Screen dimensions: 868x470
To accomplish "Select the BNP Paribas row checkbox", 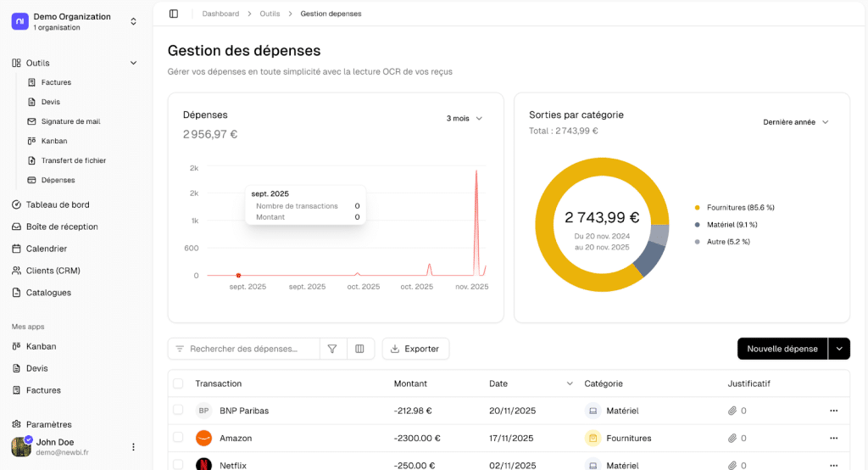I will tap(178, 410).
